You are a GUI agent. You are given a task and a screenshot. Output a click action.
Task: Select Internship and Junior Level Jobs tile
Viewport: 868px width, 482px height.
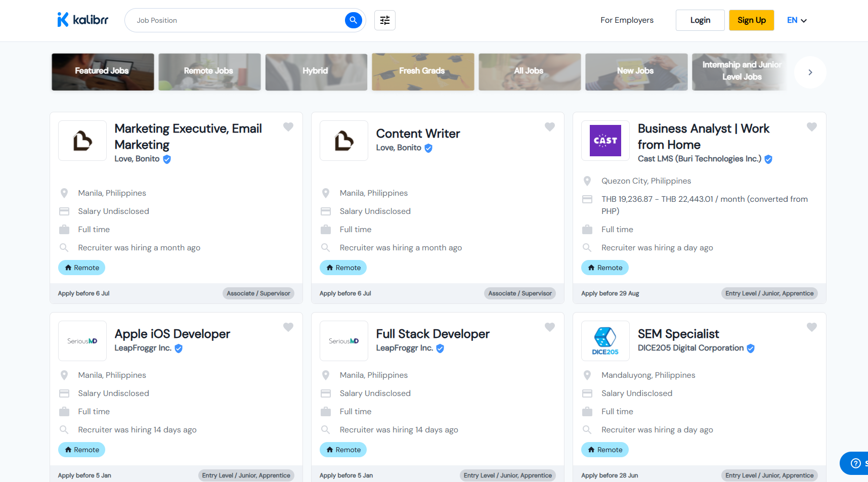[x=740, y=72]
